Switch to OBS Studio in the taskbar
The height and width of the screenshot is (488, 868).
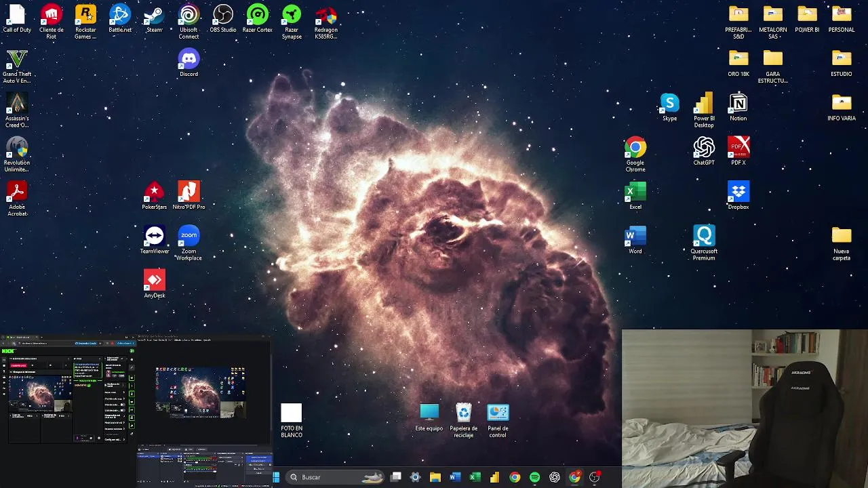pos(595,477)
